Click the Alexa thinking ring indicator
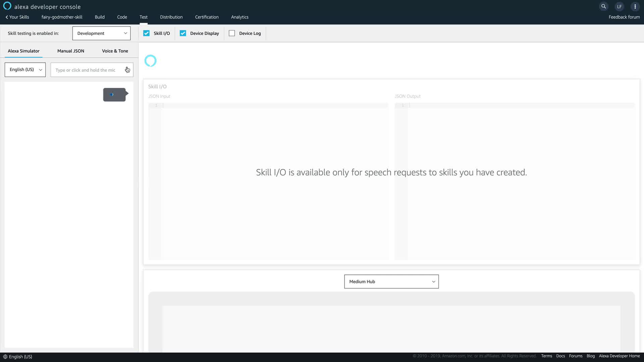The height and width of the screenshot is (362, 644). click(150, 61)
